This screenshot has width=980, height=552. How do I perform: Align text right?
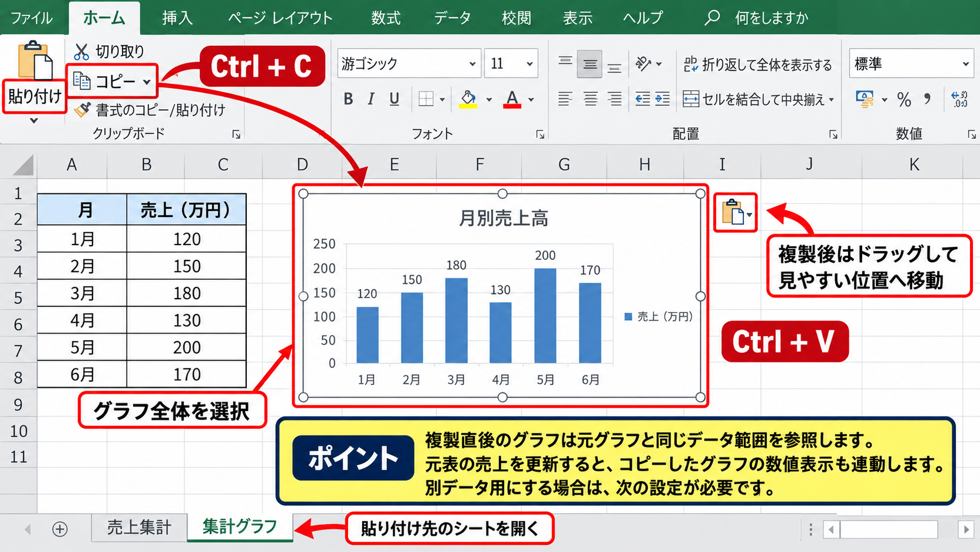(614, 99)
